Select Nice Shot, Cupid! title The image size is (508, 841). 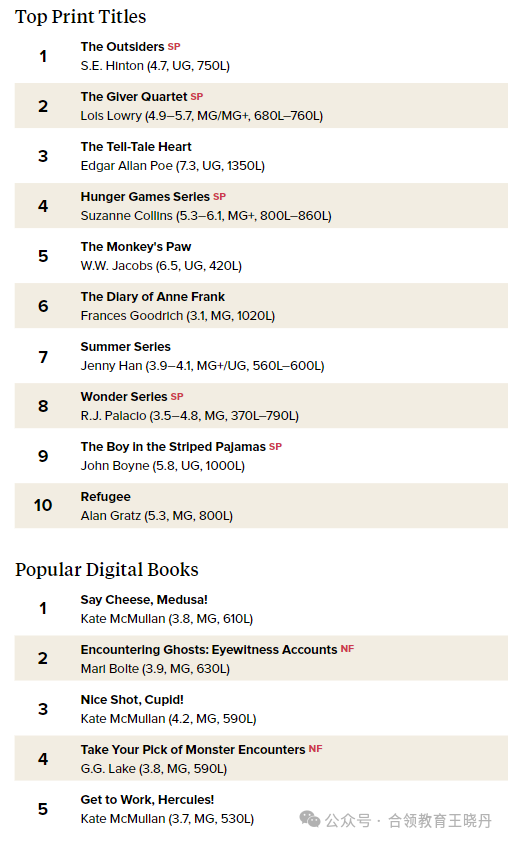click(x=132, y=699)
